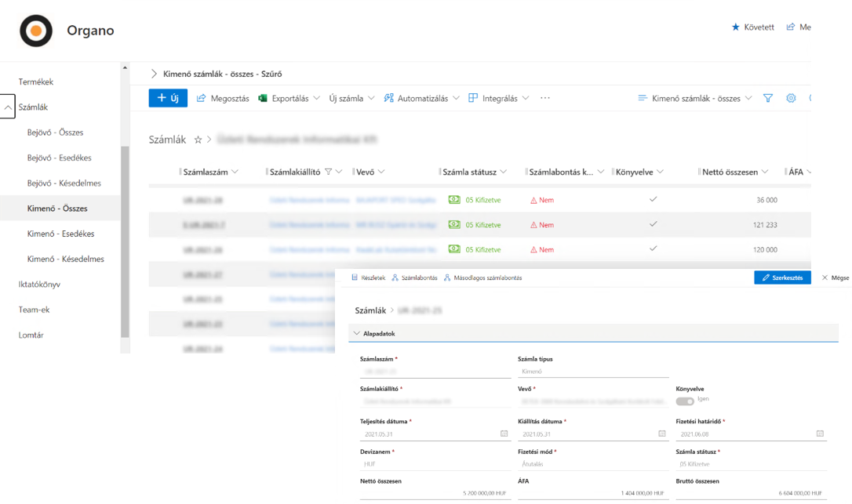Viewport: 852px width, 504px height.
Task: Collapse the Számlák group in sidebar
Action: tap(8, 107)
